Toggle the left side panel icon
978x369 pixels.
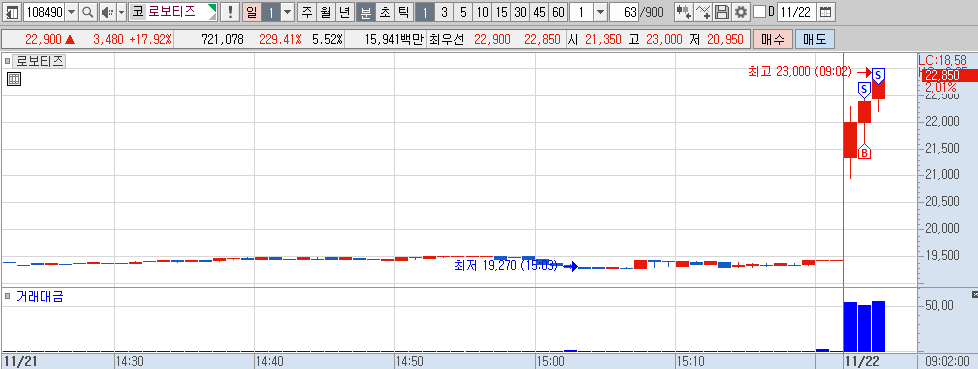[12, 12]
